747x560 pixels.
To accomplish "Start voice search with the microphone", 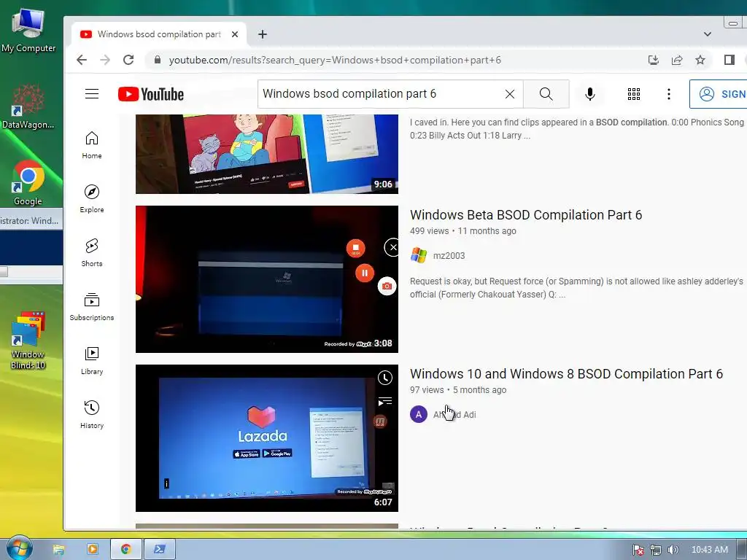I will click(x=589, y=94).
